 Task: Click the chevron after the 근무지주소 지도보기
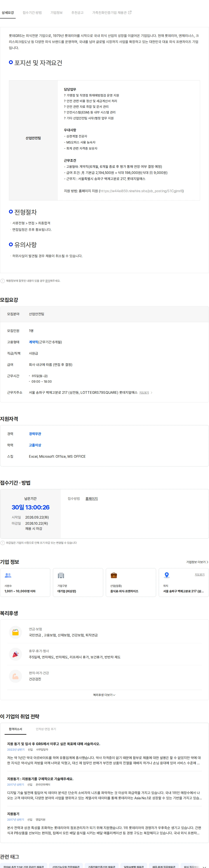[x=151, y=392]
